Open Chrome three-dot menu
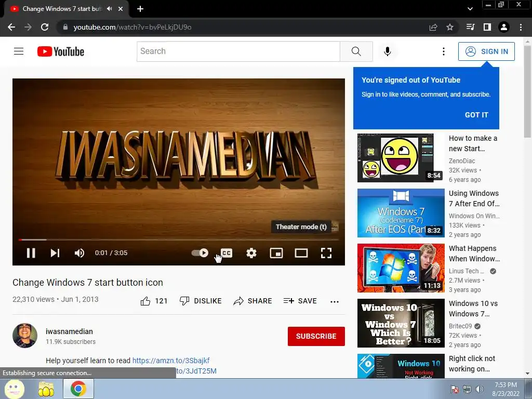The image size is (532, 399). (521, 27)
